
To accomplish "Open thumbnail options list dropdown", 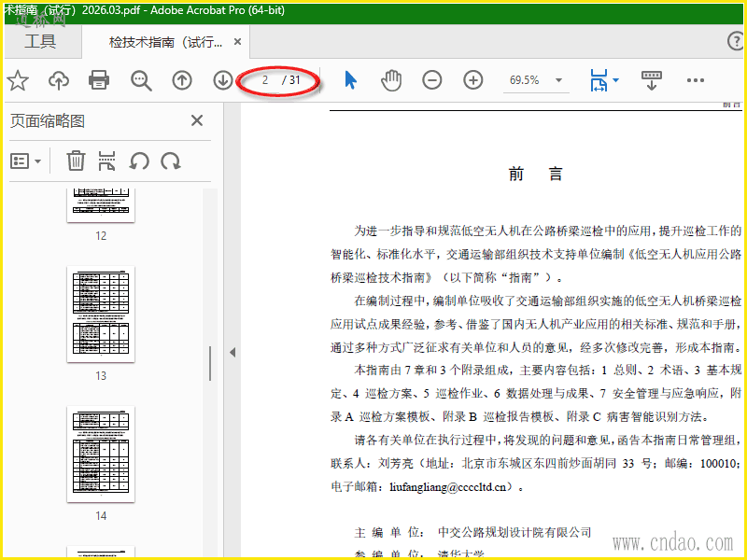I will (26, 161).
